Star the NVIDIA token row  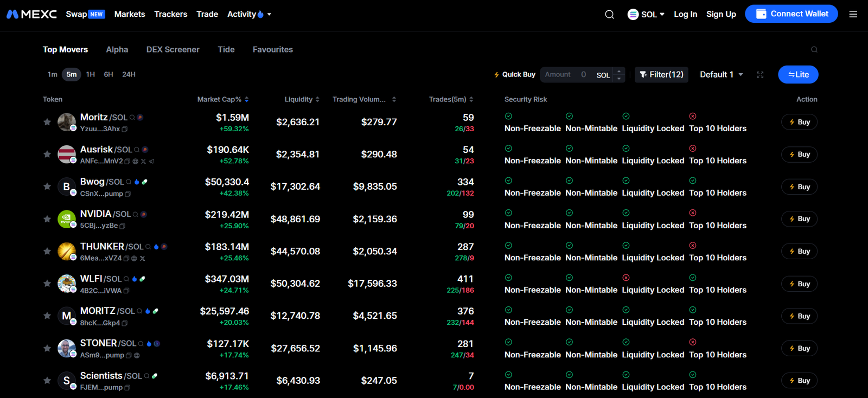47,219
